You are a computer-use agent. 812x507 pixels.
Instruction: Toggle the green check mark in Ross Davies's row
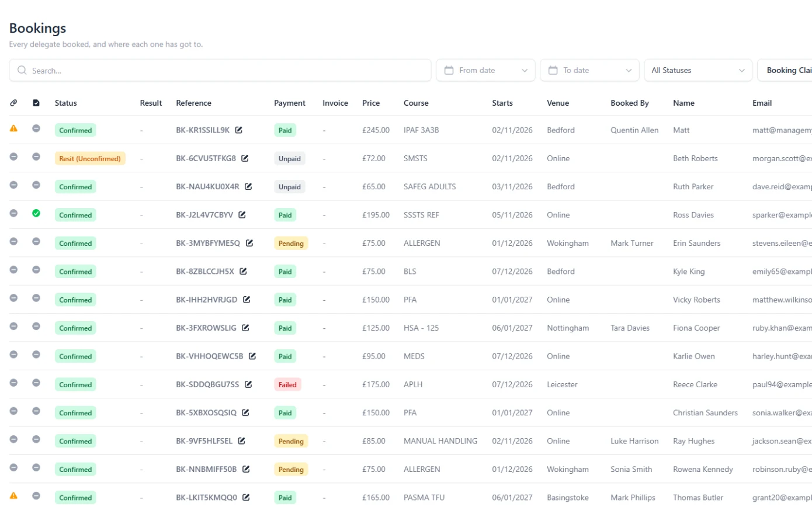point(36,213)
